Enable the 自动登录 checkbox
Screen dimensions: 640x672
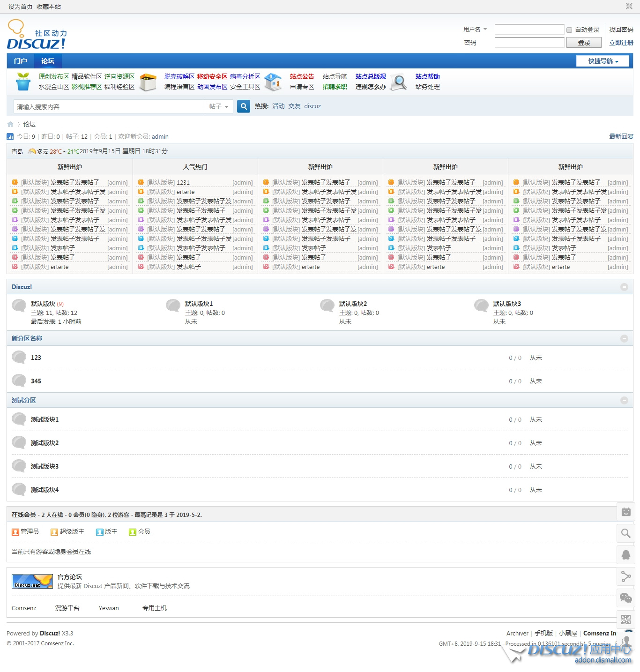pyautogui.click(x=569, y=30)
